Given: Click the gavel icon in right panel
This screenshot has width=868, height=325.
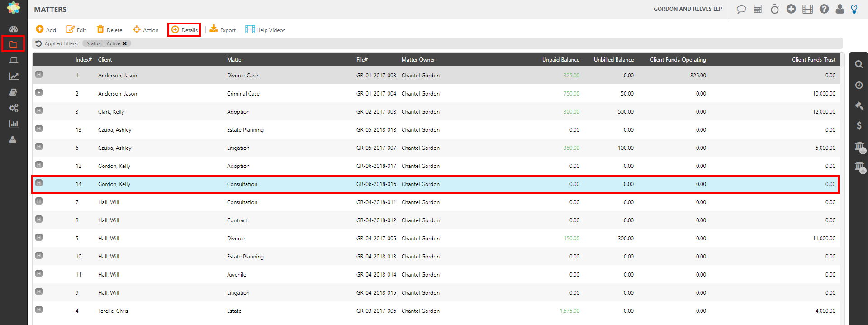Looking at the screenshot, I should point(859,105).
